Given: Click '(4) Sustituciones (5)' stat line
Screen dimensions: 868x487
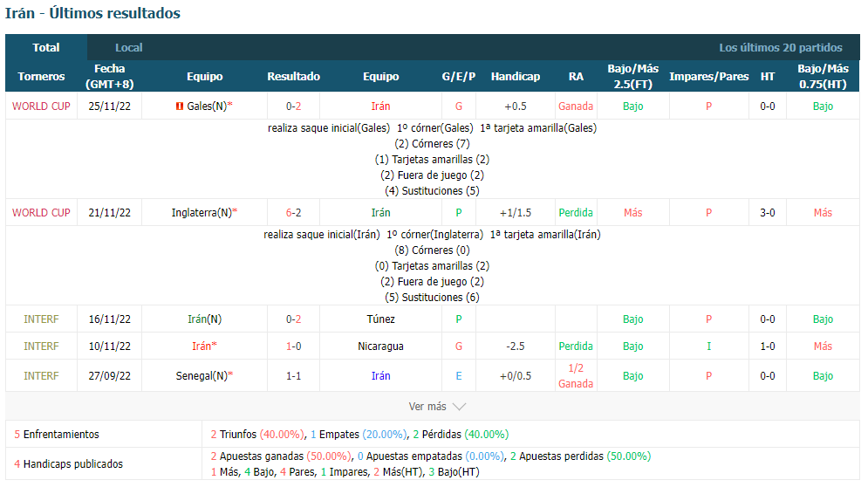Looking at the screenshot, I should (x=433, y=190).
